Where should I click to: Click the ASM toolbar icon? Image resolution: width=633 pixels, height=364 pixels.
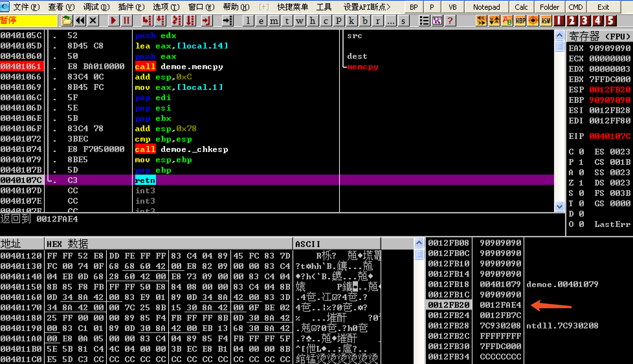[x=546, y=21]
